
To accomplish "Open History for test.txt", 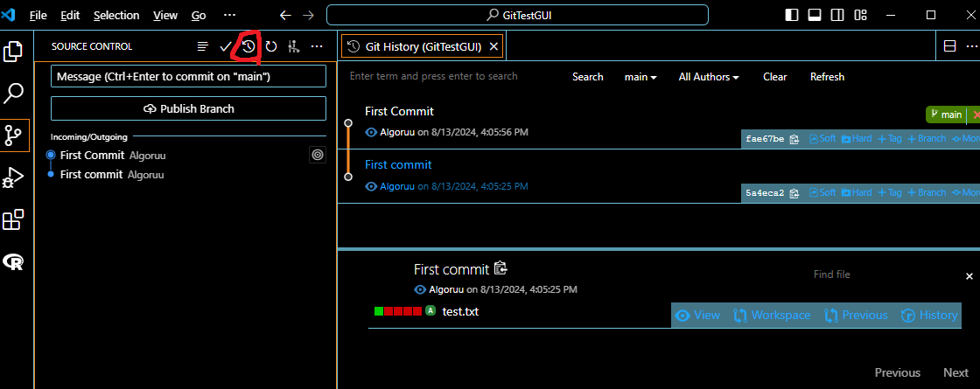I will pos(929,316).
